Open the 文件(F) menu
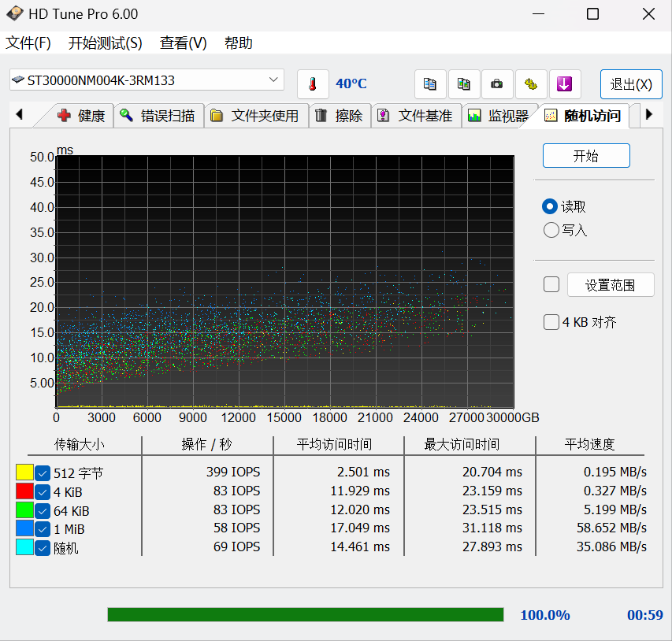The image size is (672, 641). point(28,43)
